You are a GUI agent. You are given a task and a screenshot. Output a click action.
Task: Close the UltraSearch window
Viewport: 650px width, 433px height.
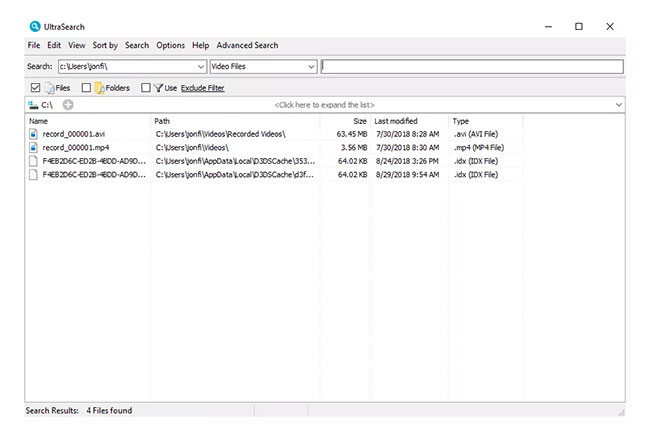pyautogui.click(x=610, y=27)
